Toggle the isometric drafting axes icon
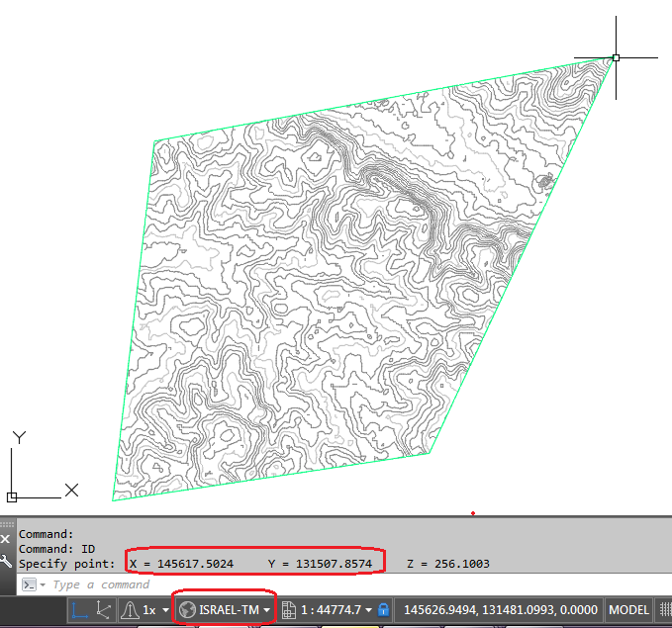Viewport: 672px width, 628px height. point(103,610)
